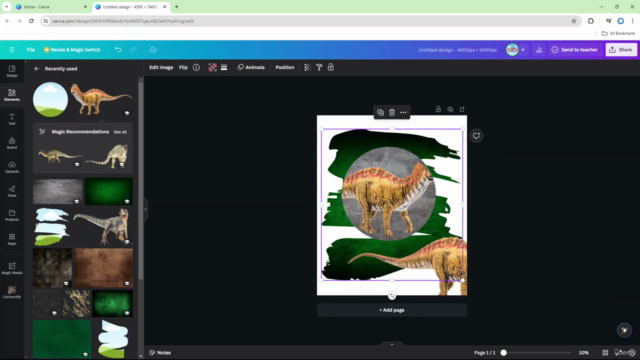Open image info icon in toolbar
This screenshot has width=640, height=360.
(x=196, y=67)
